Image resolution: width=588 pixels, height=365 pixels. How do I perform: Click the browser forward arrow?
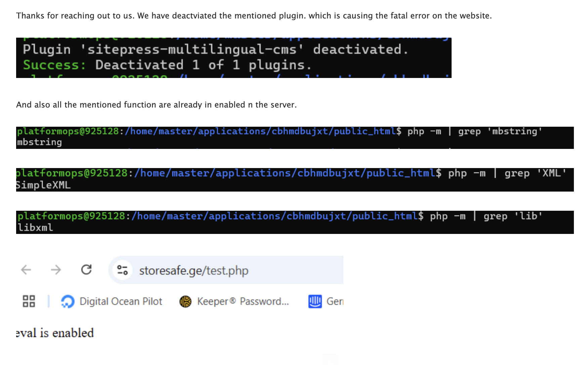(56, 270)
